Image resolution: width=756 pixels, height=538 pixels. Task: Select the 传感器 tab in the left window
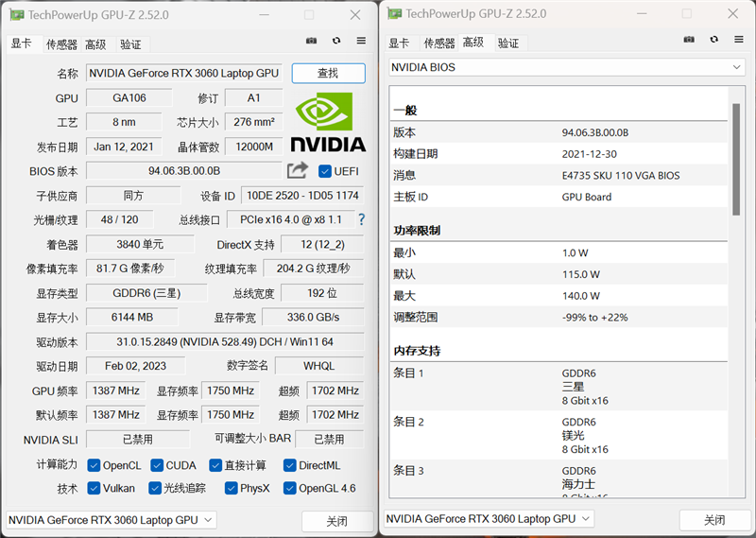pos(61,44)
